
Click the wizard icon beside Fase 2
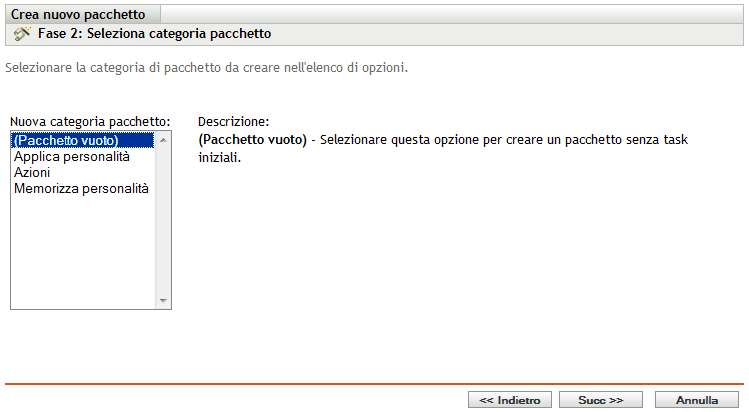pyautogui.click(x=20, y=34)
